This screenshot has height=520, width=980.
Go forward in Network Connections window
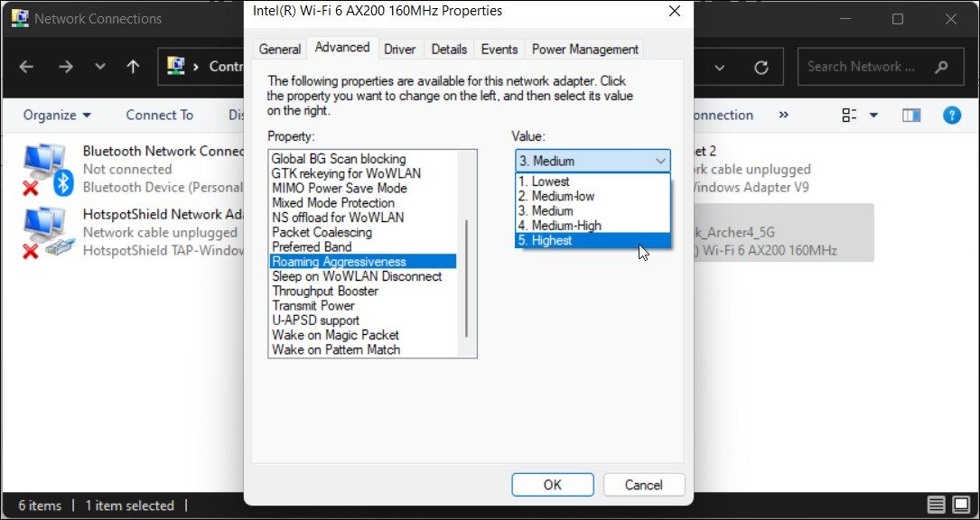66,67
